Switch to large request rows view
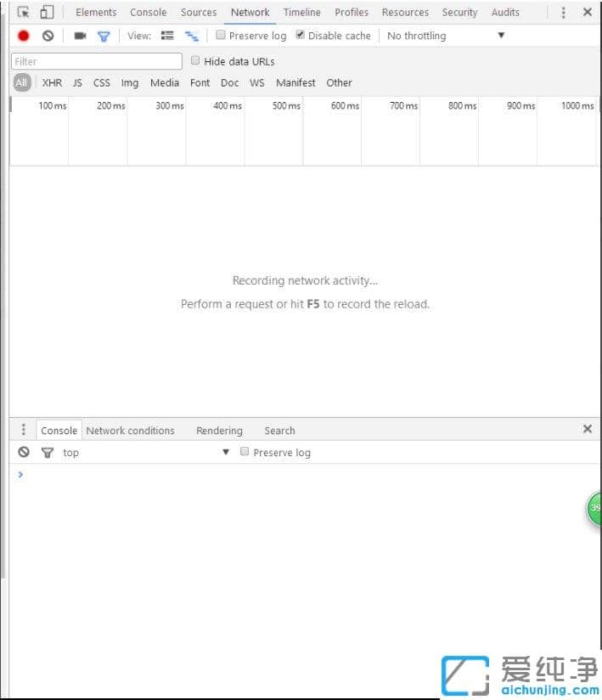The width and height of the screenshot is (602, 700). coord(167,36)
